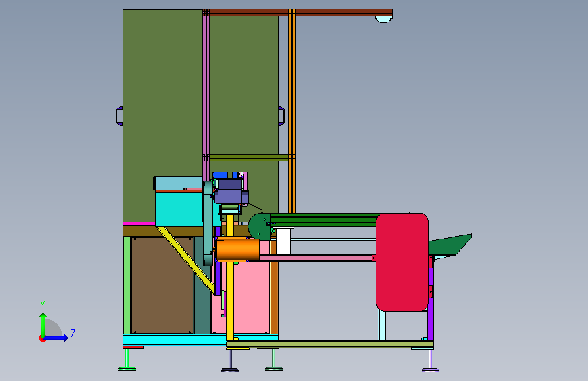Image resolution: width=588 pixels, height=381 pixels.
Task: Select the dark leveling foot under yellow post
Action: [230, 369]
